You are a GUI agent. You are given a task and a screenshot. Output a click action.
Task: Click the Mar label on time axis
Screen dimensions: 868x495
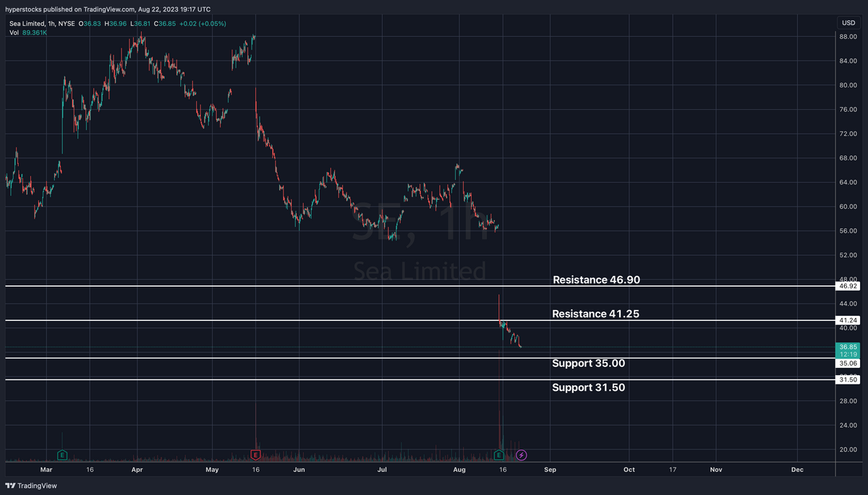point(46,469)
